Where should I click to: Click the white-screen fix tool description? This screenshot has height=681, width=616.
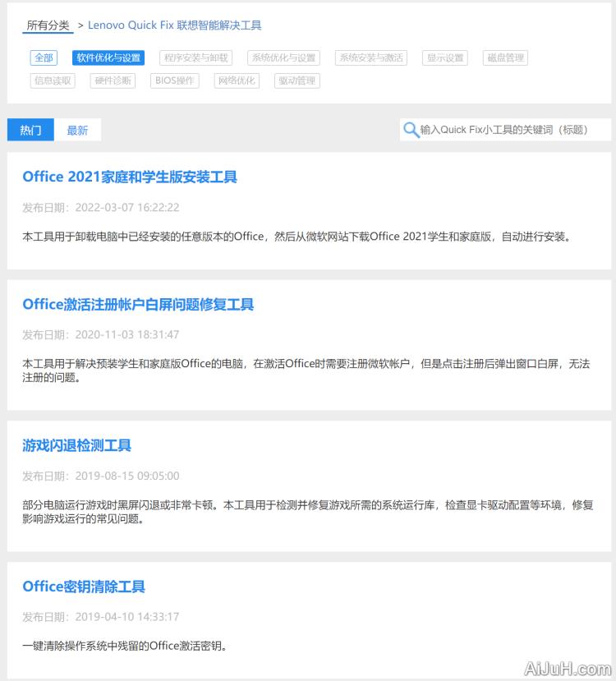[306, 370]
